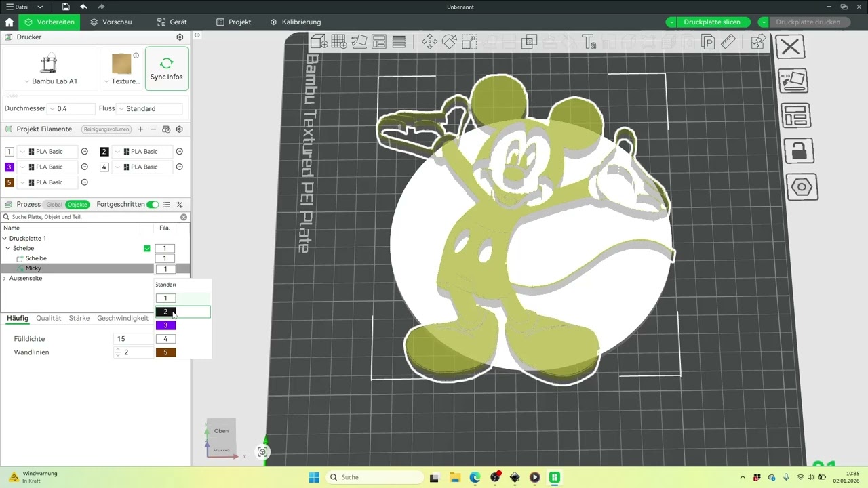This screenshot has width=868, height=488.
Task: Select the Move tool
Action: (429, 42)
